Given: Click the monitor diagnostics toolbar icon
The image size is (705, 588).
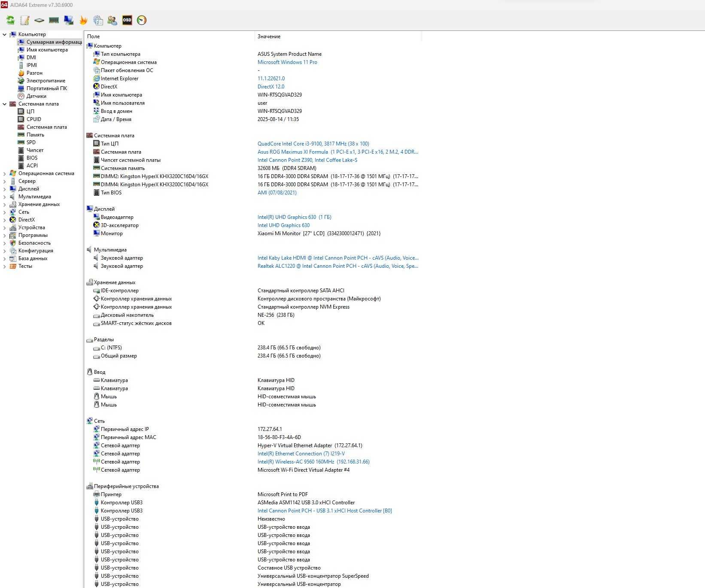Looking at the screenshot, I should pyautogui.click(x=69, y=20).
